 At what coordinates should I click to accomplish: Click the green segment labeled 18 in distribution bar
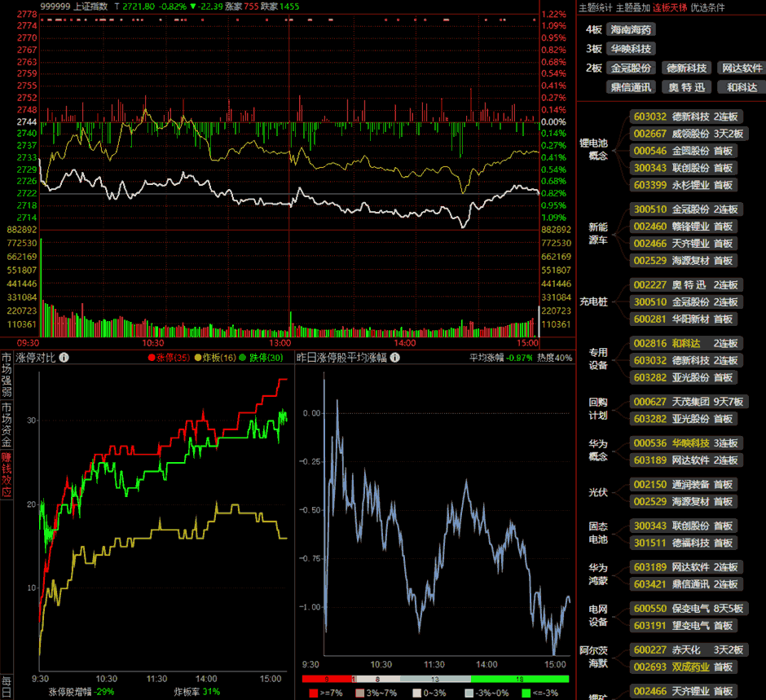520,679
